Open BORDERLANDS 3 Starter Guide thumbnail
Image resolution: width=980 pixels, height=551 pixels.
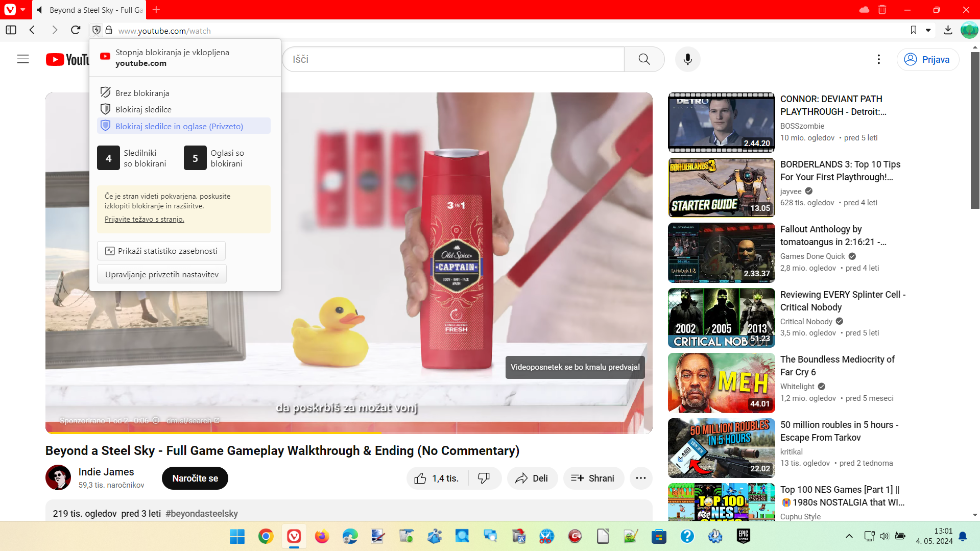(x=721, y=187)
